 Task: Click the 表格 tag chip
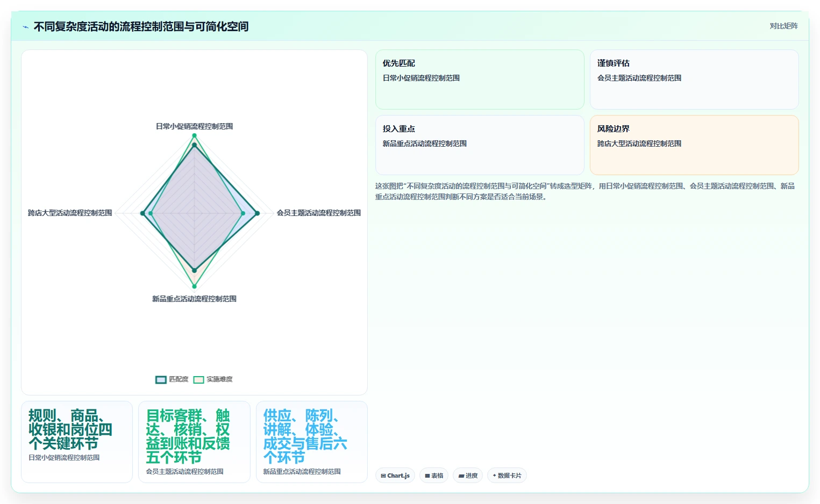pos(434,476)
